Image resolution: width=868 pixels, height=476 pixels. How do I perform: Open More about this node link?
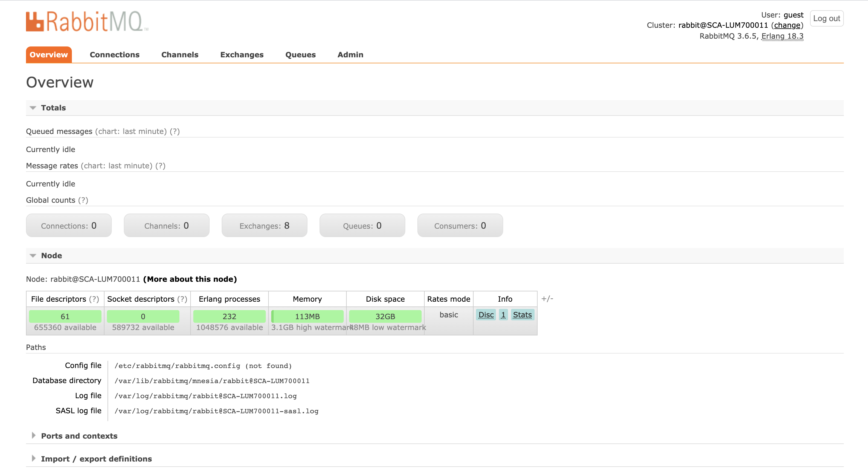(190, 279)
